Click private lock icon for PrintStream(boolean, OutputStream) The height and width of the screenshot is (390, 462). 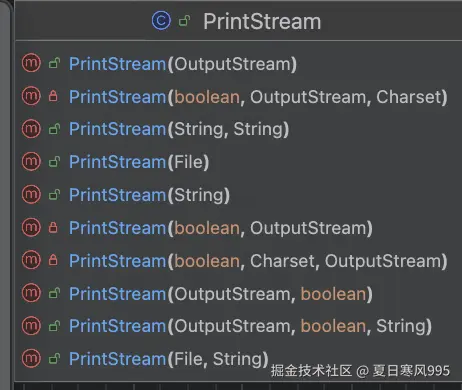click(53, 227)
